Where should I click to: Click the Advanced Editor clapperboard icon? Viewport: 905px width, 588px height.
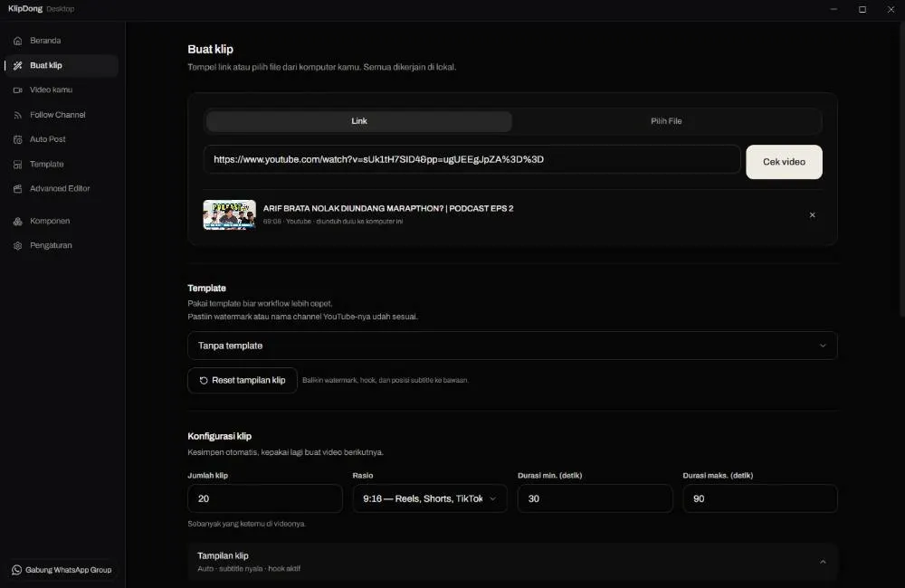pos(18,189)
